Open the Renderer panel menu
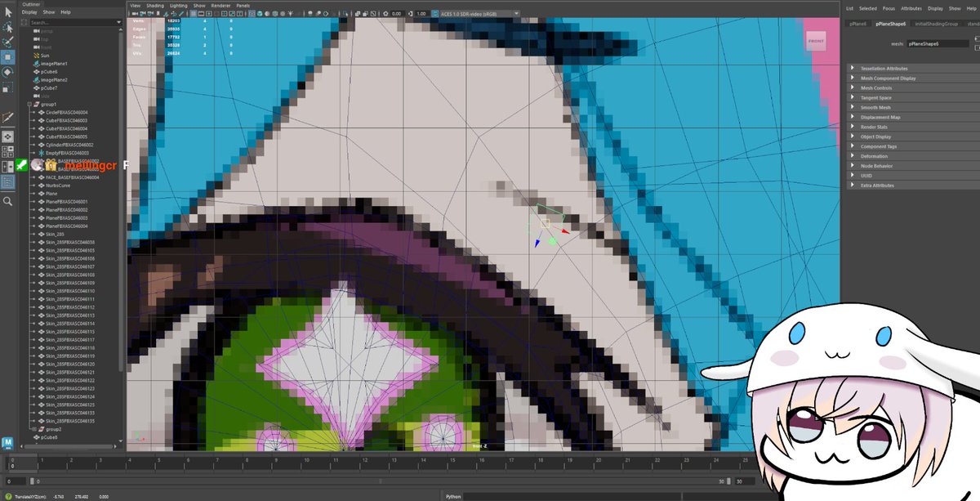Viewport: 980px width, 501px height. click(220, 6)
